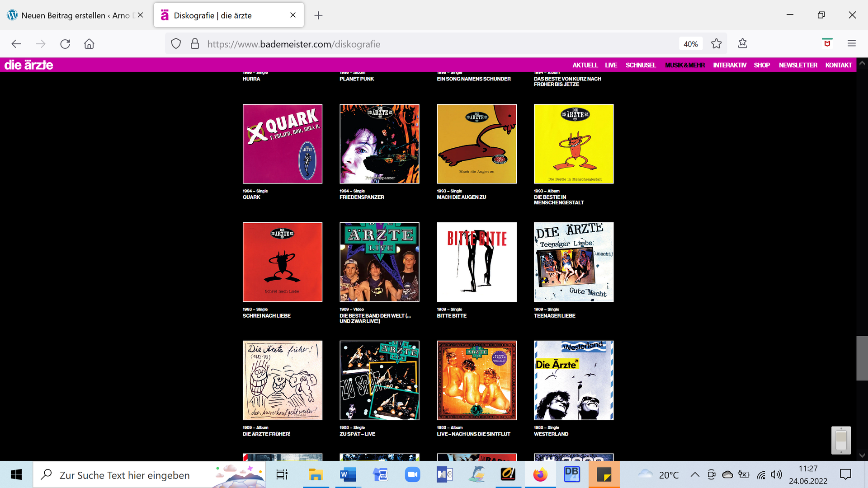Open the Windows notification center

845,474
